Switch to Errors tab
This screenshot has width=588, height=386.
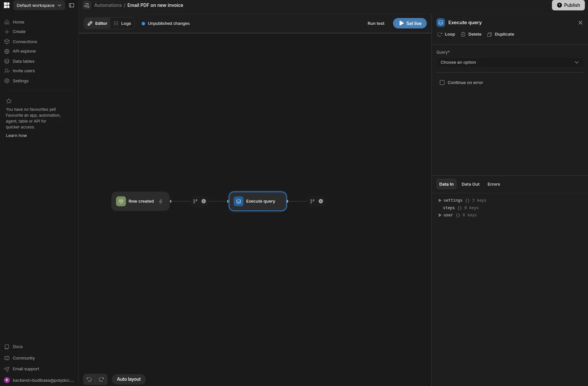493,184
